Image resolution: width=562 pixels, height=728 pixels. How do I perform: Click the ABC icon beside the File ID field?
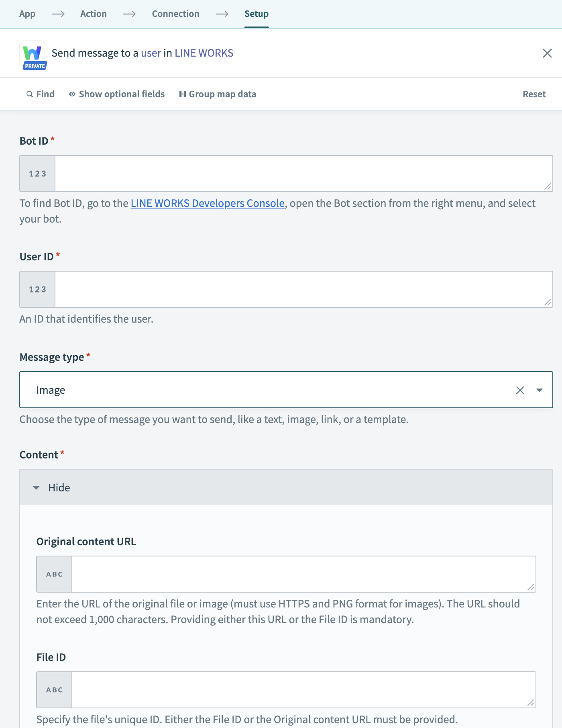[54, 689]
